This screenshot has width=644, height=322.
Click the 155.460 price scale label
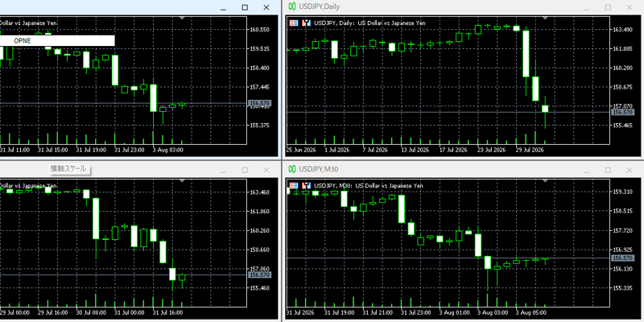pyautogui.click(x=259, y=288)
